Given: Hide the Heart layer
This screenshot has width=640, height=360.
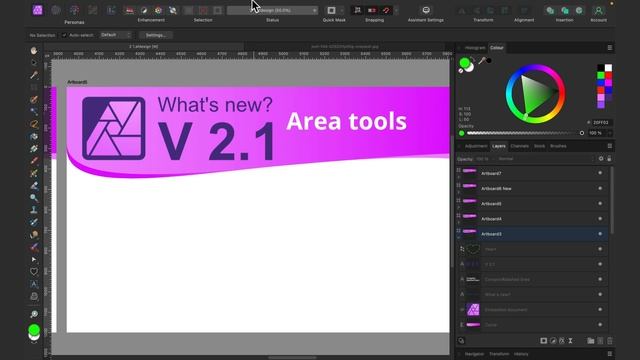Looking at the screenshot, I should tap(600, 249).
